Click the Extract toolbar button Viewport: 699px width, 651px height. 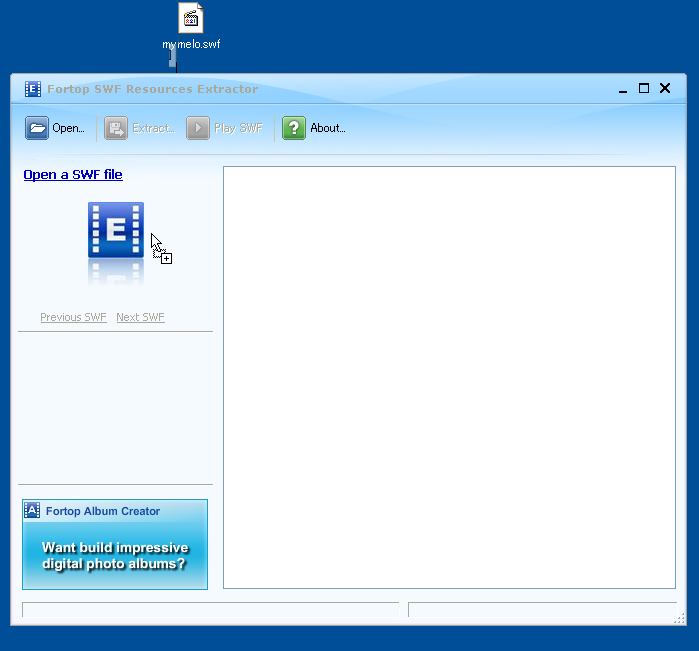coord(140,128)
